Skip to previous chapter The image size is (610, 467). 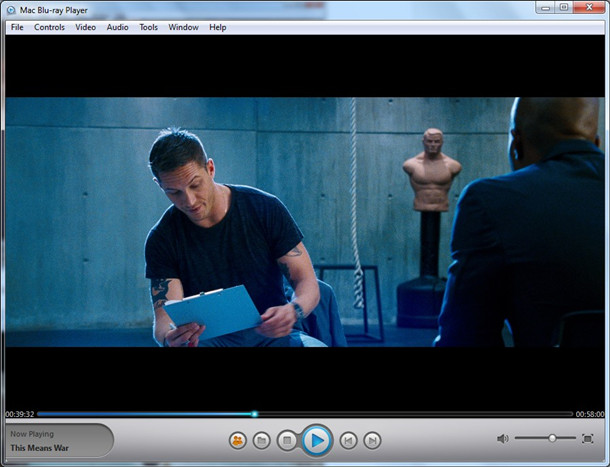tap(349, 441)
